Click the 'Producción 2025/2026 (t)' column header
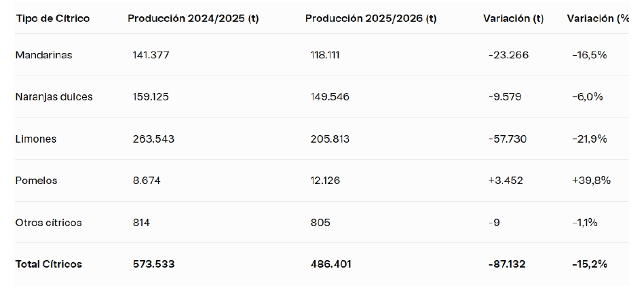The height and width of the screenshot is (290, 644). point(371,18)
